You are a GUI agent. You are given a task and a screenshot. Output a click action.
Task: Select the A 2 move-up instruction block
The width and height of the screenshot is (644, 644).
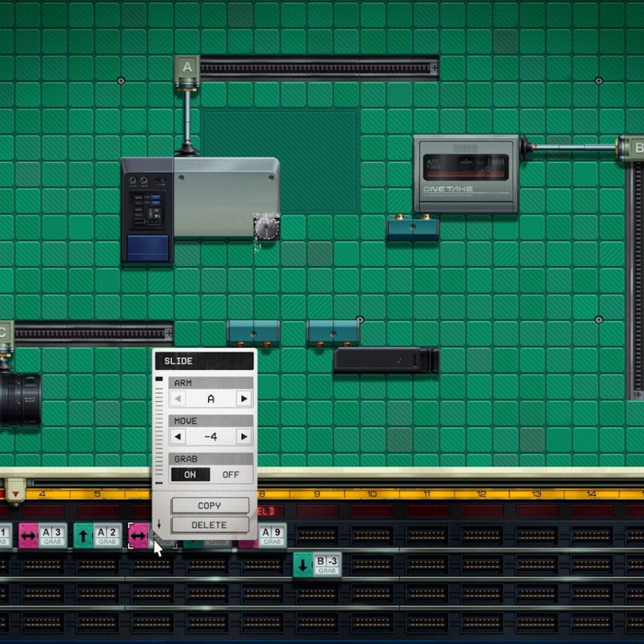[97, 535]
